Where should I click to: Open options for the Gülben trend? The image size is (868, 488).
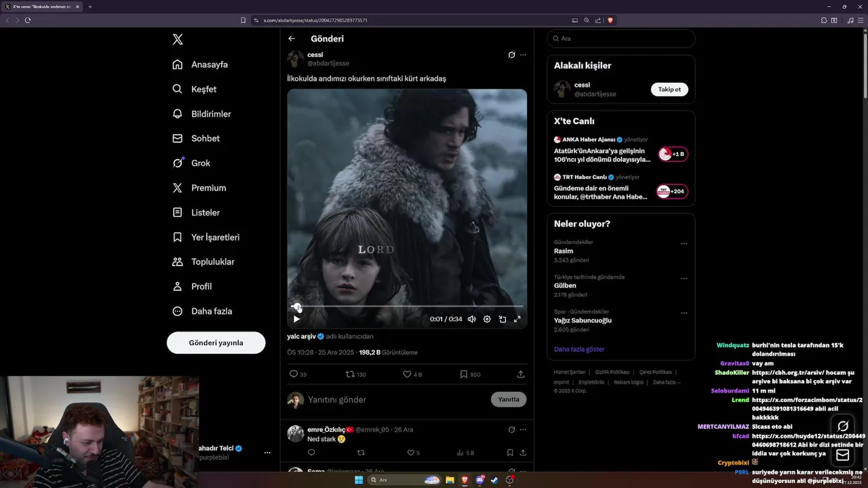pyautogui.click(x=684, y=278)
